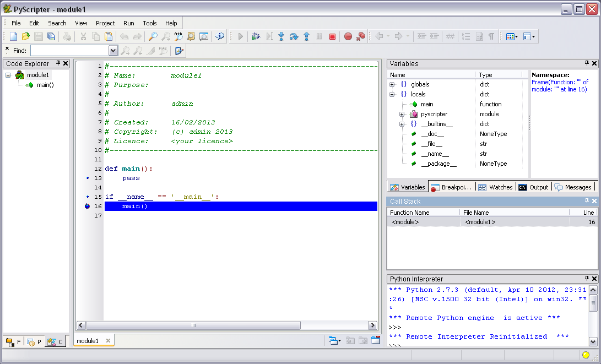The width and height of the screenshot is (601, 364).
Task: Stop debugging with red square icon
Action: (332, 36)
